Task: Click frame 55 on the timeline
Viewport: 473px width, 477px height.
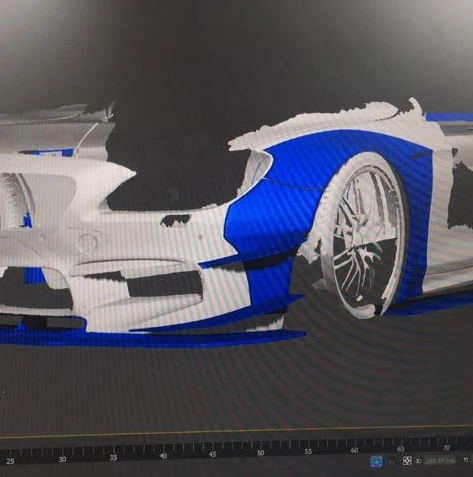Action: tap(308, 451)
